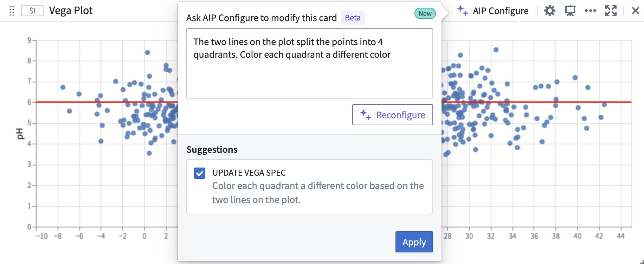The width and height of the screenshot is (644, 264).
Task: Open AIP Configure panel
Action: click(493, 11)
